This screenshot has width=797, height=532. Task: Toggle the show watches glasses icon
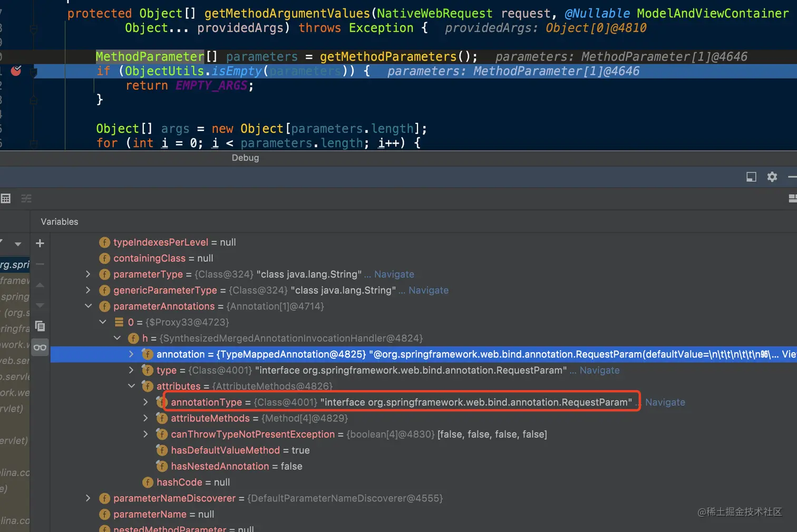click(x=40, y=347)
